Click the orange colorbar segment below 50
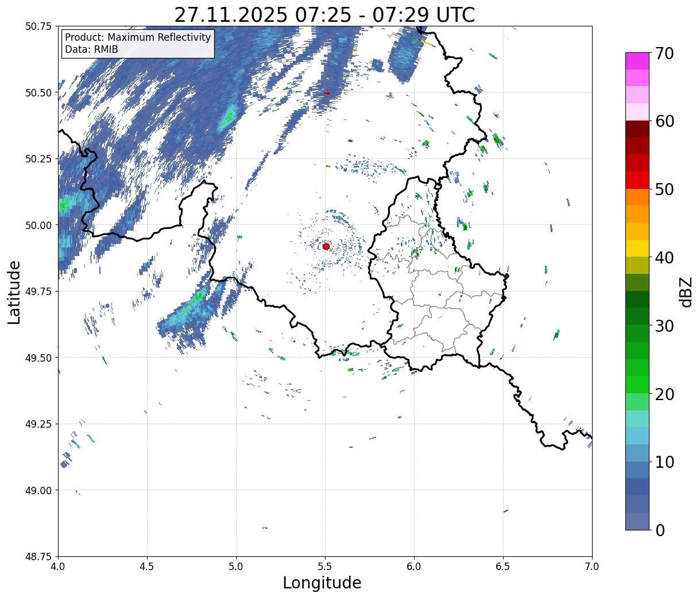 (x=637, y=197)
